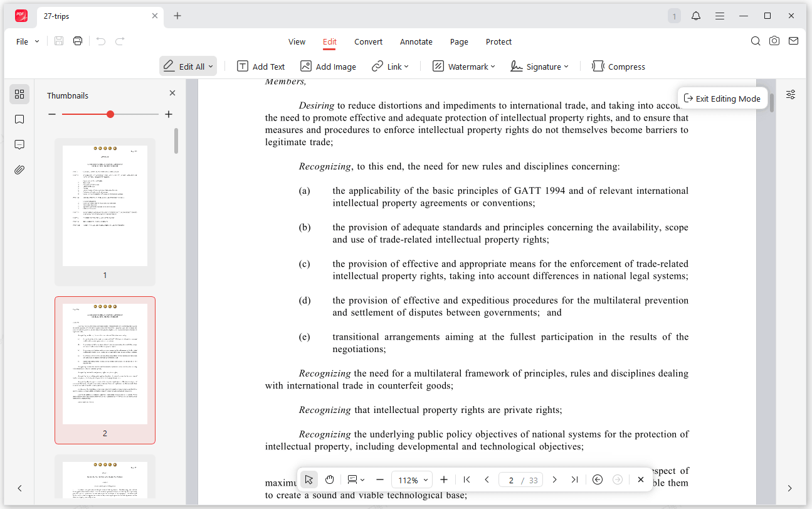Screen dimensions: 812x509
Task: Expand the Edit All dropdown
Action: (x=211, y=67)
